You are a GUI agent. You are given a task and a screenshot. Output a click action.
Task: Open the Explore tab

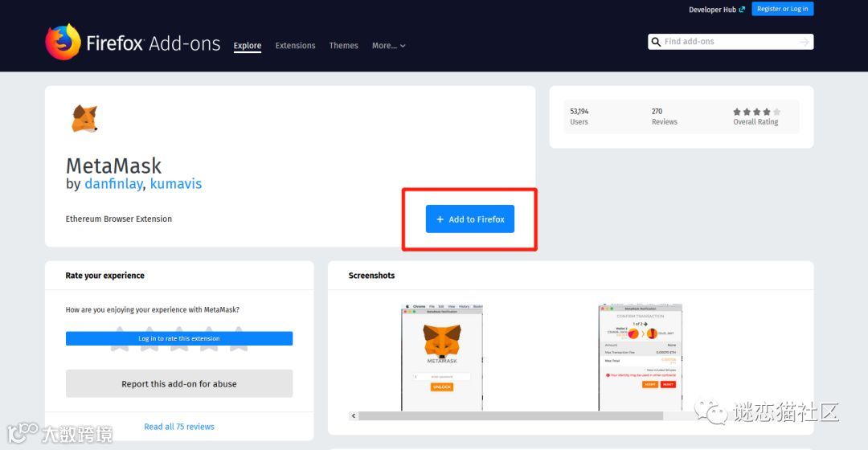tap(248, 45)
